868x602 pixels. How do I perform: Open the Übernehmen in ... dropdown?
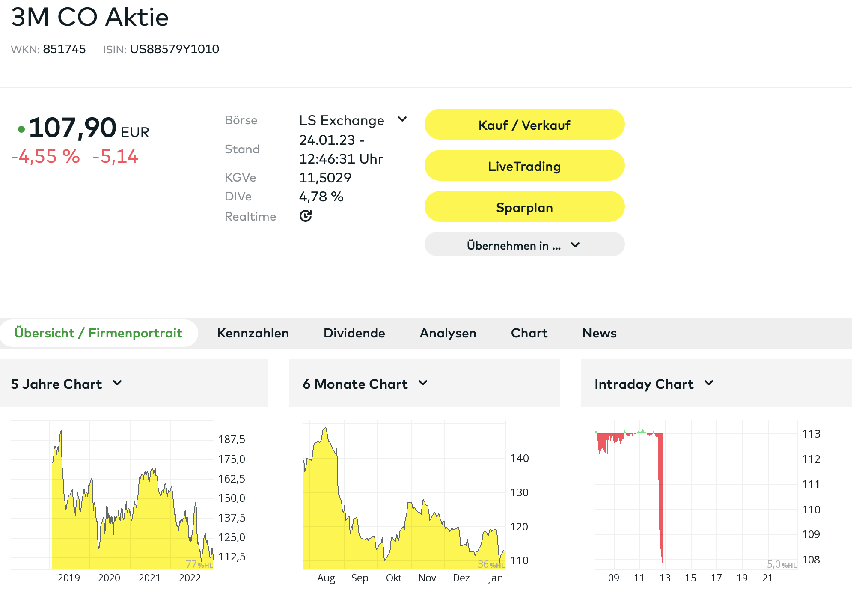point(524,245)
